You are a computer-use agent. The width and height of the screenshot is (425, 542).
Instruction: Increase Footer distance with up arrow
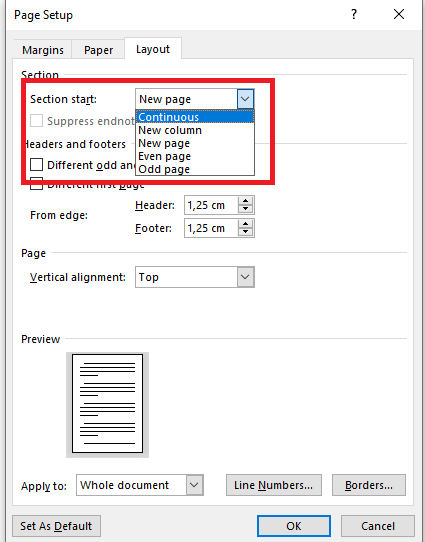[x=246, y=224]
